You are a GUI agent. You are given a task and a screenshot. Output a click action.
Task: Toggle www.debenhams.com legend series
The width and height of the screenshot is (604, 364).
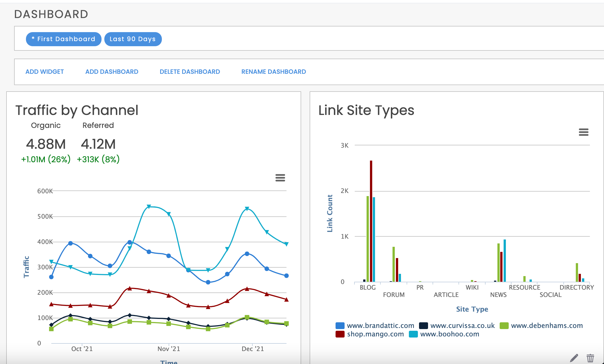click(546, 326)
